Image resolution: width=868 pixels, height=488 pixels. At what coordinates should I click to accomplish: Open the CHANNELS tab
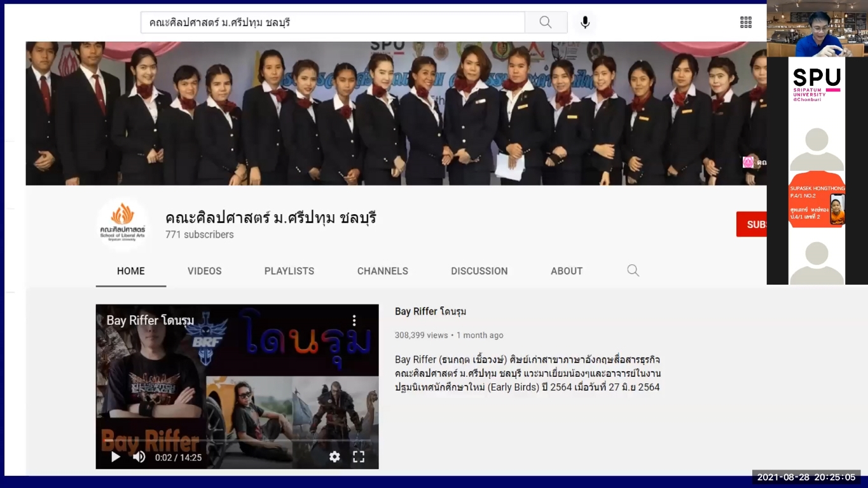click(x=383, y=271)
